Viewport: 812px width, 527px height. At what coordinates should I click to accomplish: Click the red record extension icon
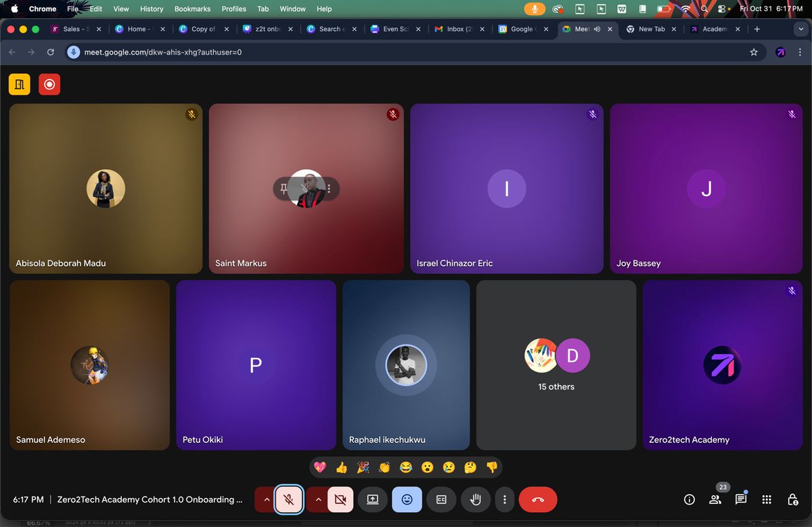point(49,85)
